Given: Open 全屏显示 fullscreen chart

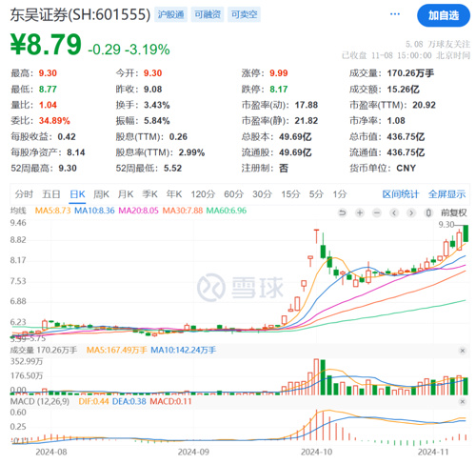Looking at the screenshot, I should pos(446,194).
